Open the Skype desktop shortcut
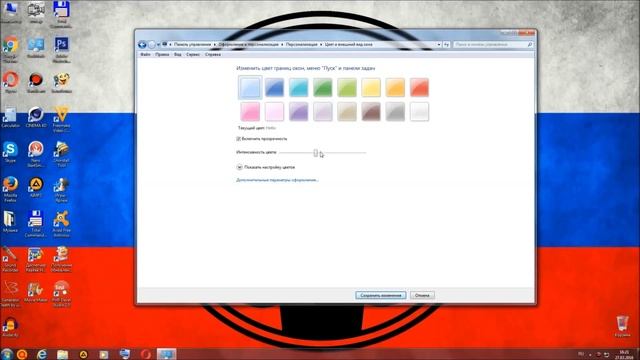640x360 pixels. click(x=10, y=152)
